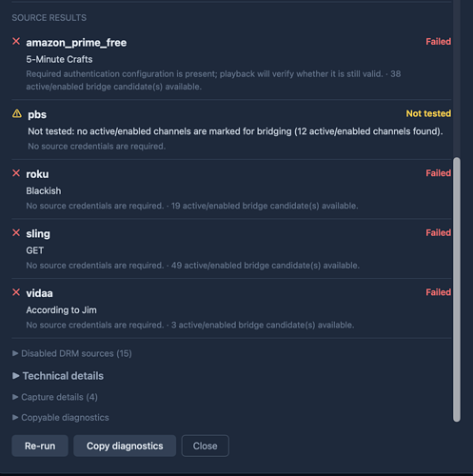The height and width of the screenshot is (476, 473).
Task: Click the According to Jim channel text
Action: 61,310
